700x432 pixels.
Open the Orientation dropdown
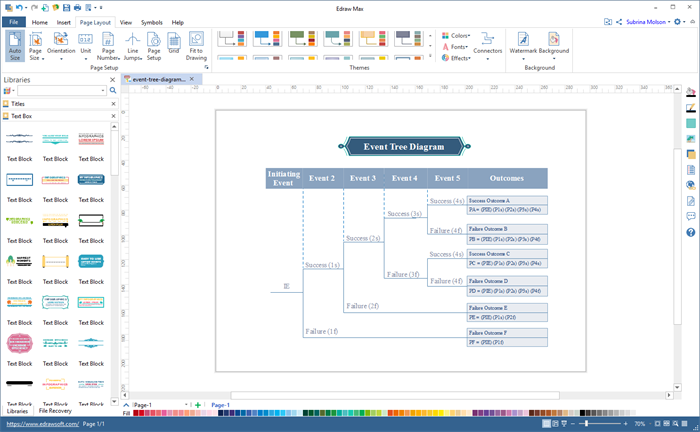61,46
